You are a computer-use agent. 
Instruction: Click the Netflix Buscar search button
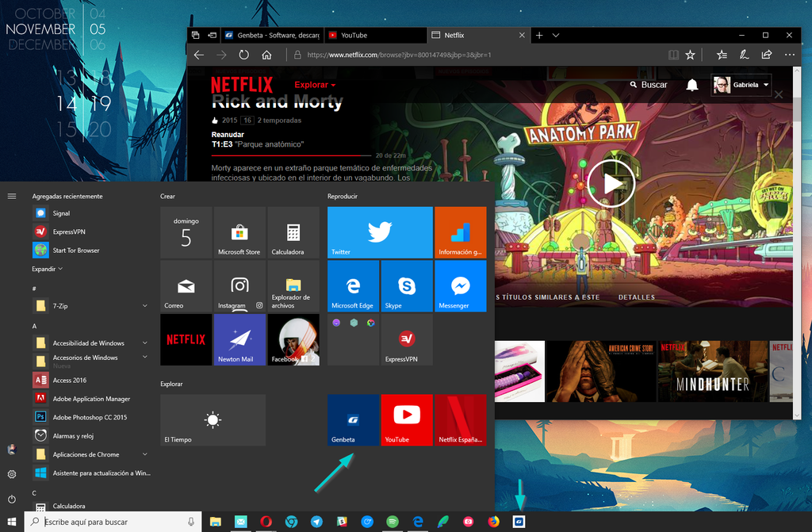click(649, 85)
